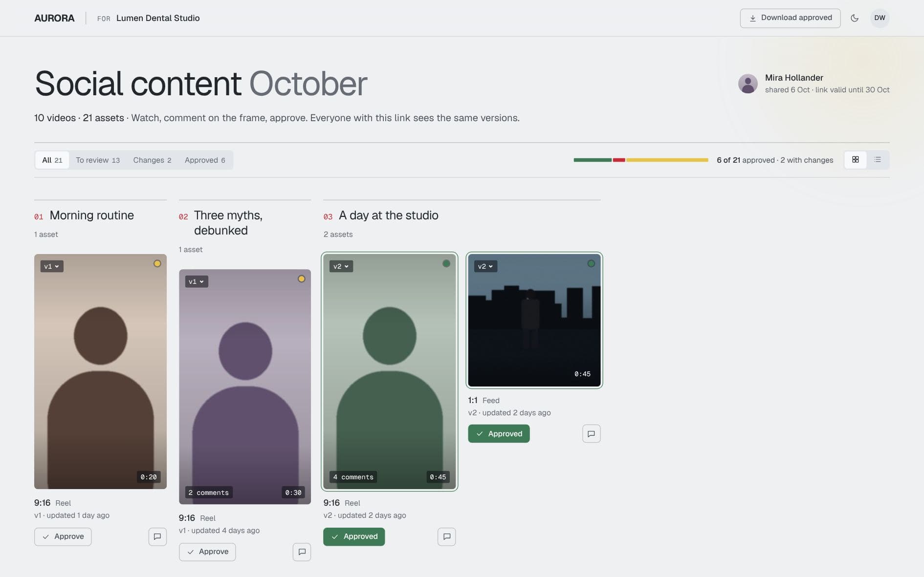Click the Lumen Dental Studio name
924x577 pixels.
coord(158,18)
